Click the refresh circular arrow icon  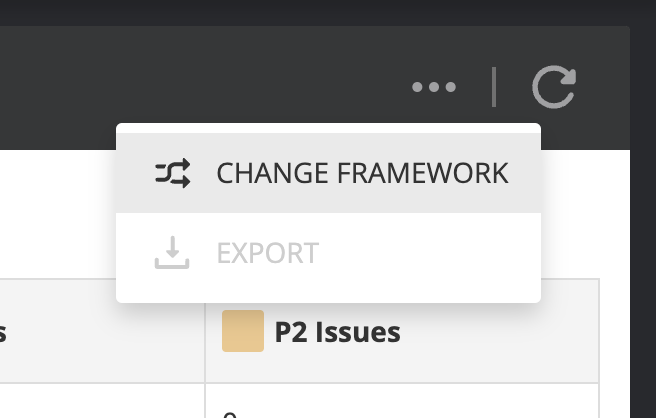pyautogui.click(x=553, y=87)
